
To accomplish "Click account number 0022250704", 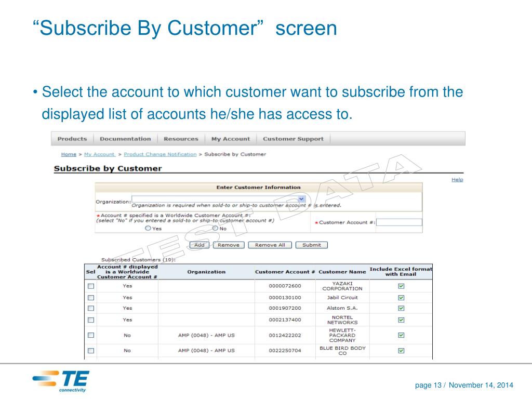I will point(285,351).
